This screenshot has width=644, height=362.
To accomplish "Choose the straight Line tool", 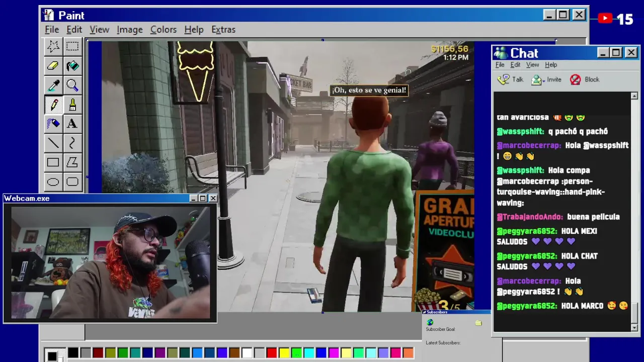I will 53,143.
